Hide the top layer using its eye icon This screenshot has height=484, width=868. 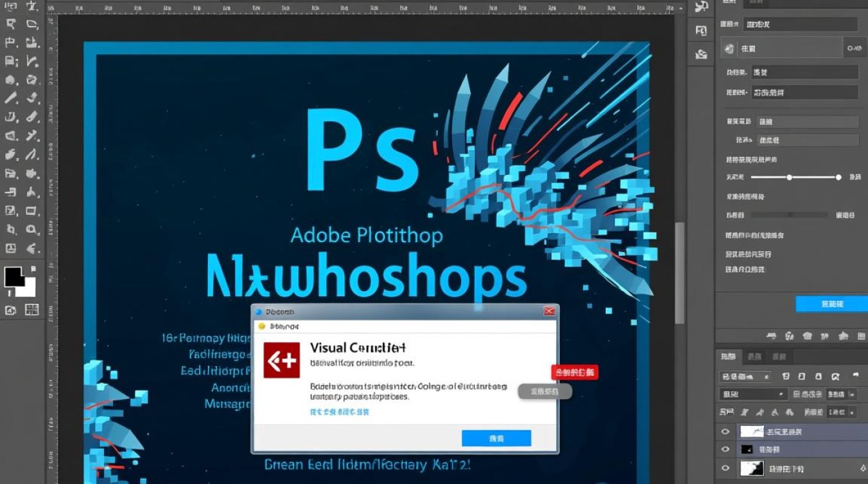point(725,432)
